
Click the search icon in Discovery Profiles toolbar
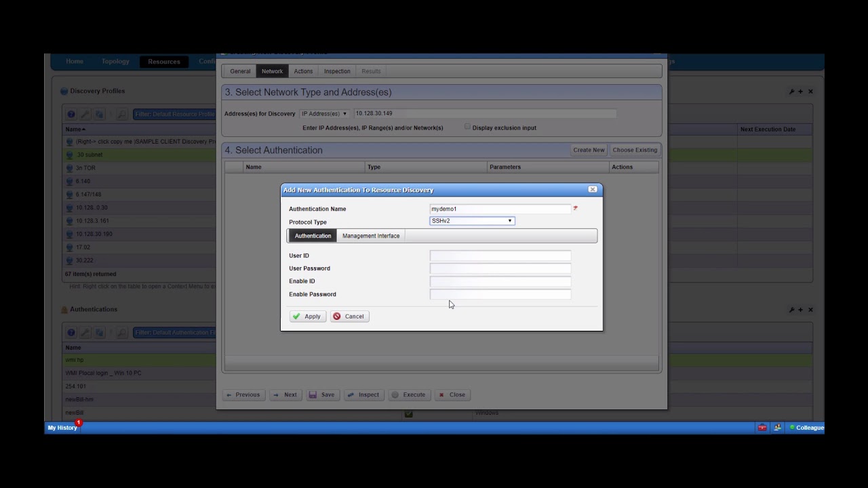tap(121, 115)
